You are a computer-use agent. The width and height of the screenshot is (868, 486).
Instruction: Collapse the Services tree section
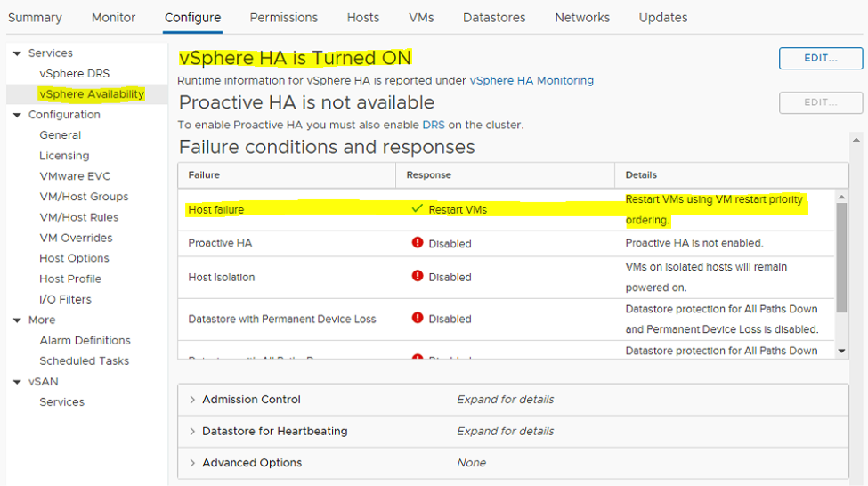click(17, 53)
